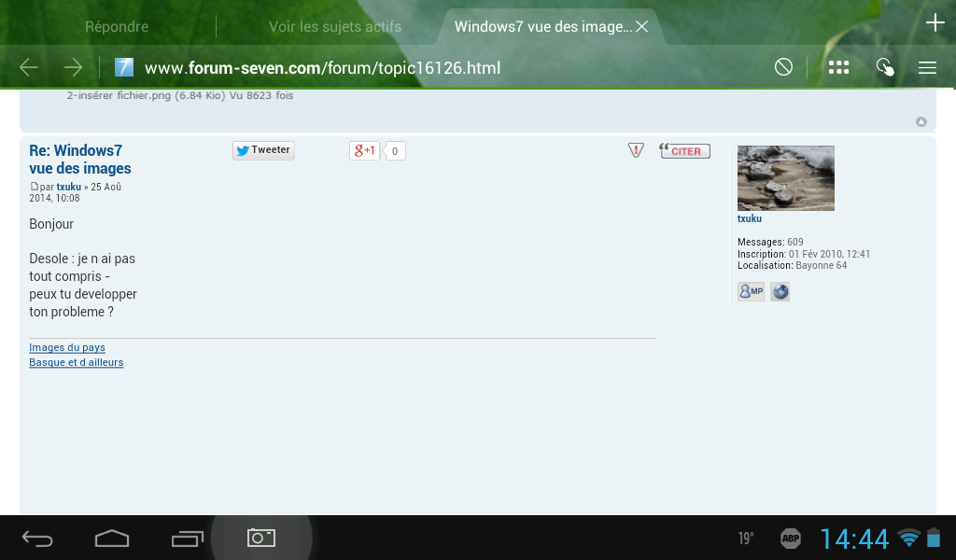This screenshot has height=560, width=956.
Task: Send txuku a private message via MP icon
Action: click(750, 291)
